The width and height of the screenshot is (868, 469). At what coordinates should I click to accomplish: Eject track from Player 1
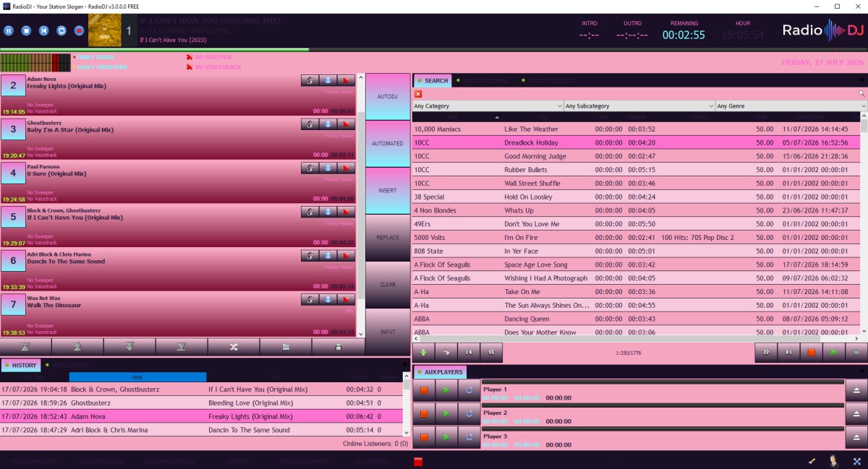[x=856, y=390]
